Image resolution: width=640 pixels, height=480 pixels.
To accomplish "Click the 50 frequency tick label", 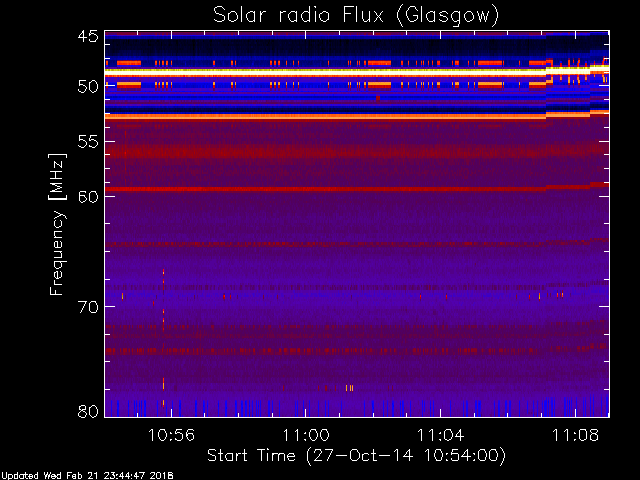I will pos(88,87).
